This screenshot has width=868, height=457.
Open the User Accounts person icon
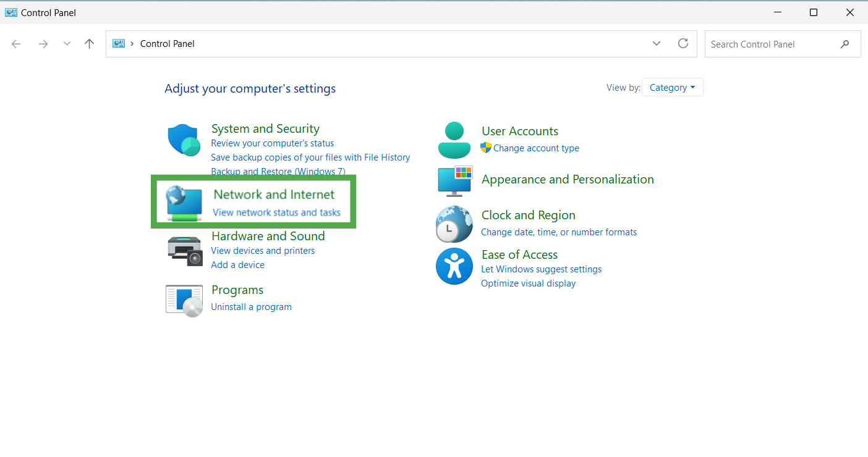pyautogui.click(x=454, y=140)
